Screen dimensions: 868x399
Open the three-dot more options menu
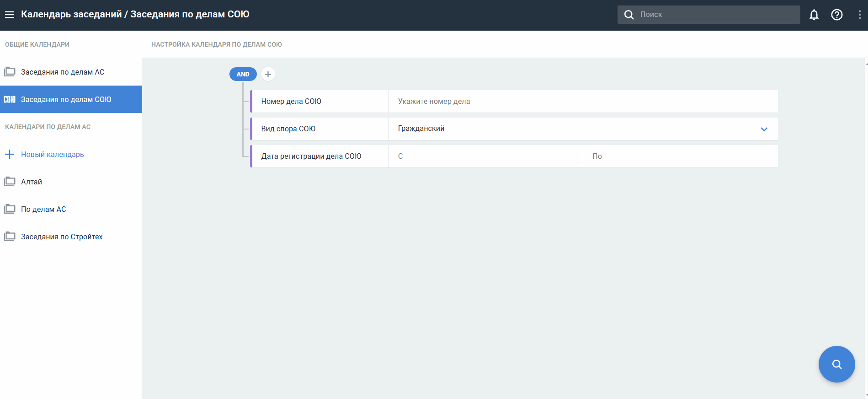pos(859,15)
